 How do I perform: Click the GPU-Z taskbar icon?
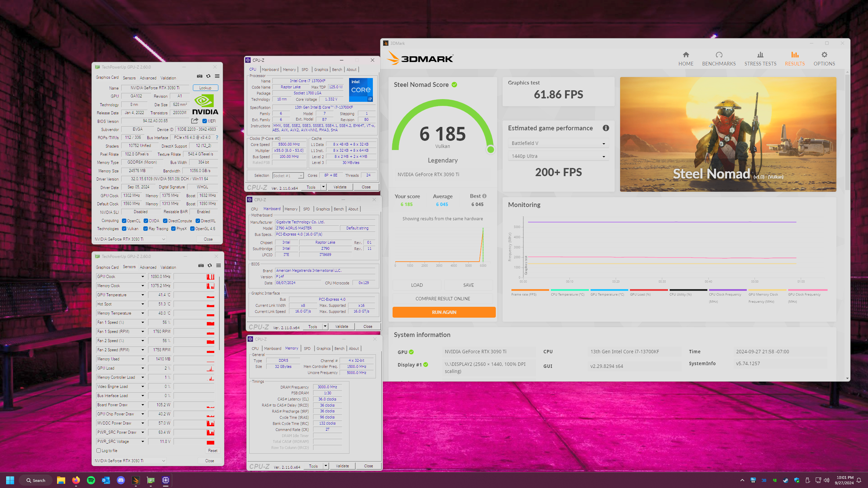(x=150, y=480)
